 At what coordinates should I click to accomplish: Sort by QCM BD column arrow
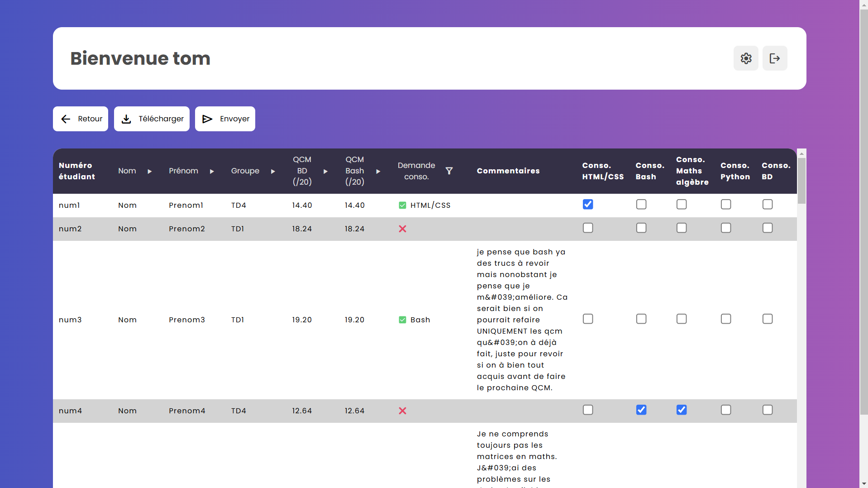pyautogui.click(x=325, y=171)
